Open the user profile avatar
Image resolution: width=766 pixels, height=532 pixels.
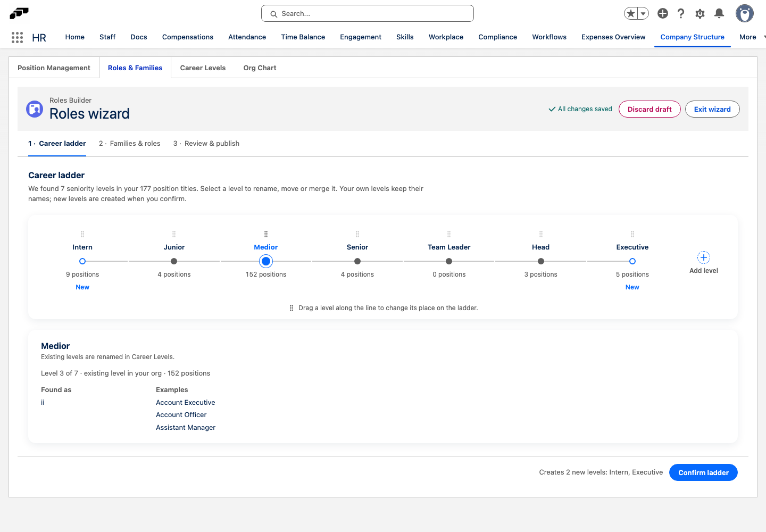click(745, 13)
